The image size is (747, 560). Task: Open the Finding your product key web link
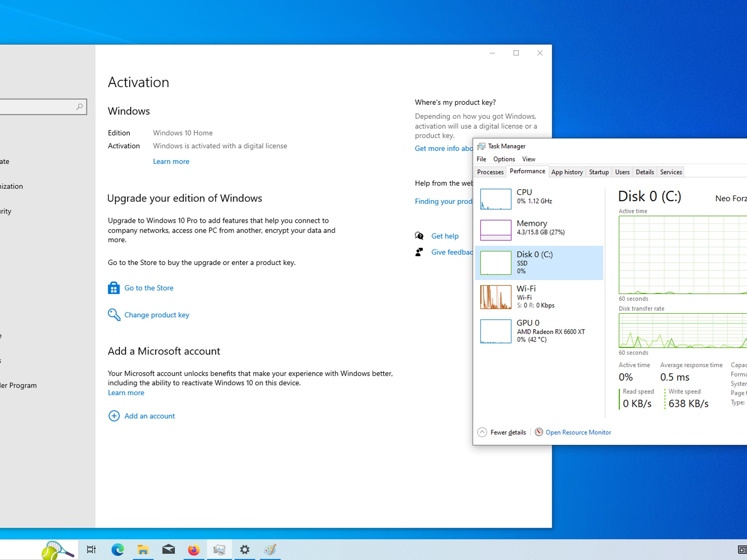point(444,201)
